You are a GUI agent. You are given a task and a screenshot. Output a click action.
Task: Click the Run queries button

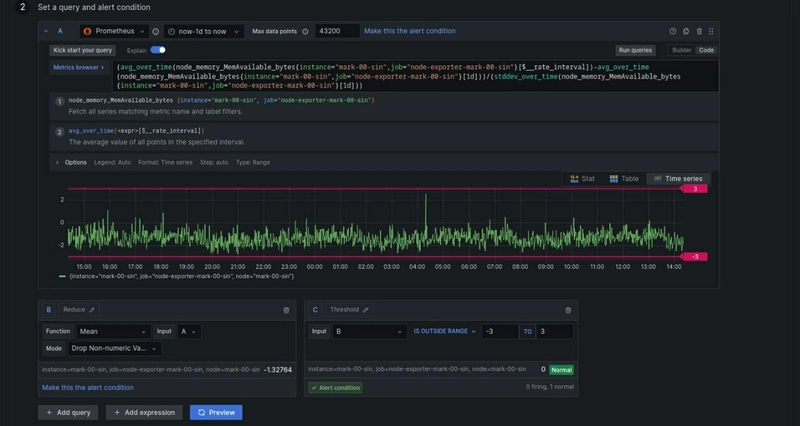point(636,49)
